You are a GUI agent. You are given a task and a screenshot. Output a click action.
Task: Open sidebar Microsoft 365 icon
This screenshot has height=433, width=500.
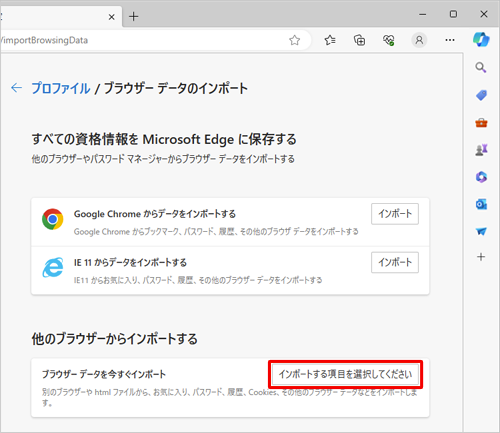(481, 177)
